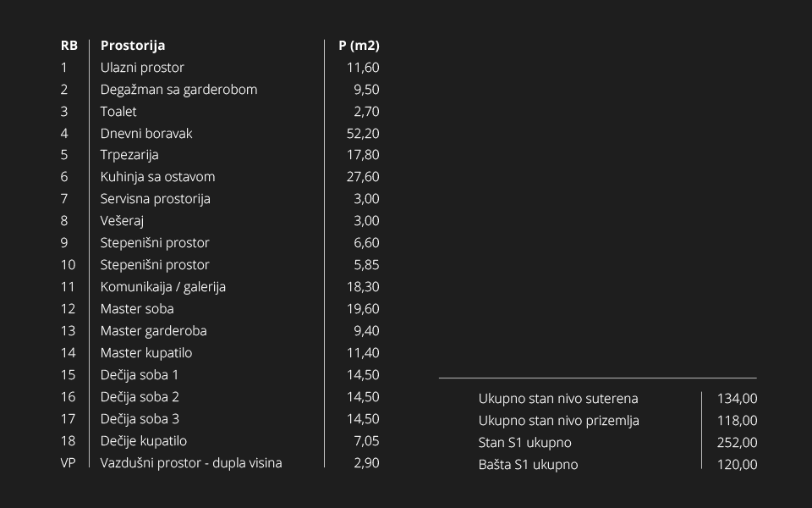Image resolution: width=812 pixels, height=508 pixels.
Task: Click Stan S1 ukupno label
Action: point(524,443)
